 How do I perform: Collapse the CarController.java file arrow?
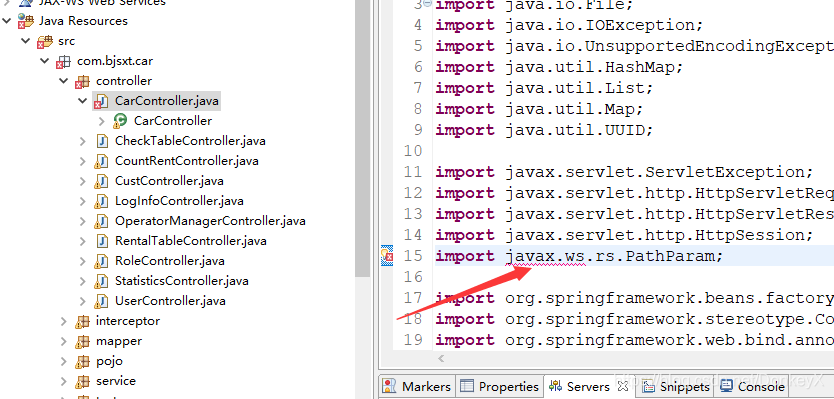tap(82, 101)
